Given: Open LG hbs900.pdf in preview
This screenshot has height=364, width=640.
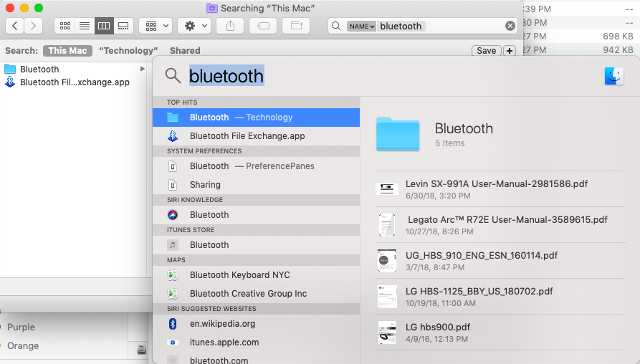Looking at the screenshot, I should pos(500,332).
